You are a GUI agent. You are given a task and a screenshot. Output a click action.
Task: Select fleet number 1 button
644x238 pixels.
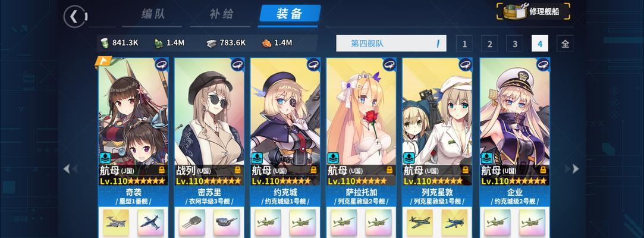(464, 43)
